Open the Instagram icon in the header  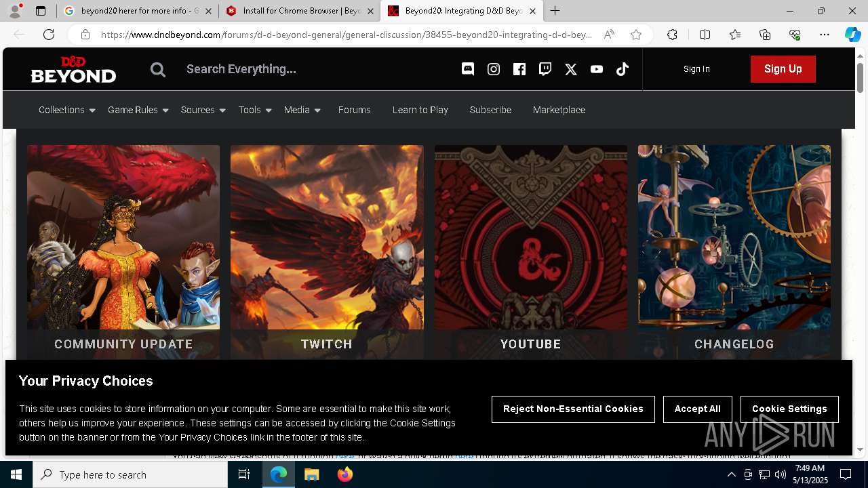pos(494,68)
